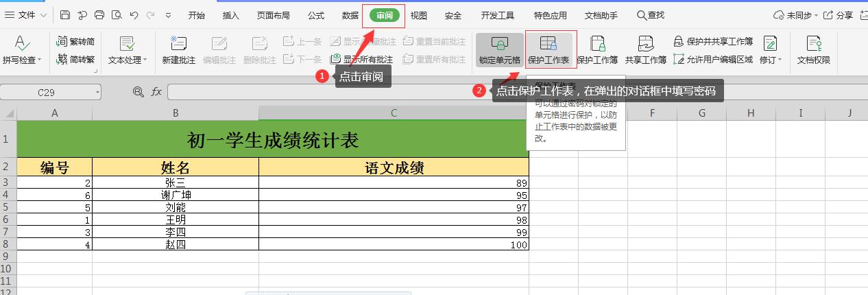The height and width of the screenshot is (295, 868).
Task: Click the select-all corner of the sheet
Action: click(x=8, y=113)
